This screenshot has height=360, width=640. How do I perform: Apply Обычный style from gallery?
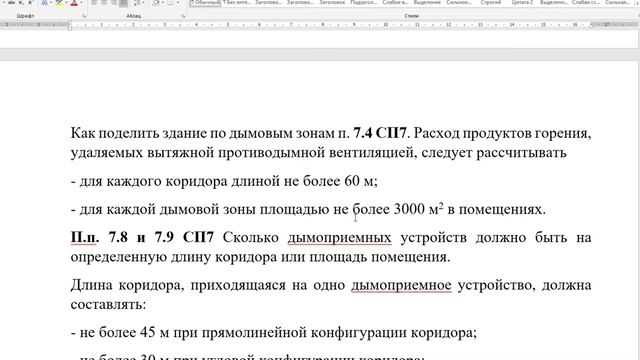(205, 2)
